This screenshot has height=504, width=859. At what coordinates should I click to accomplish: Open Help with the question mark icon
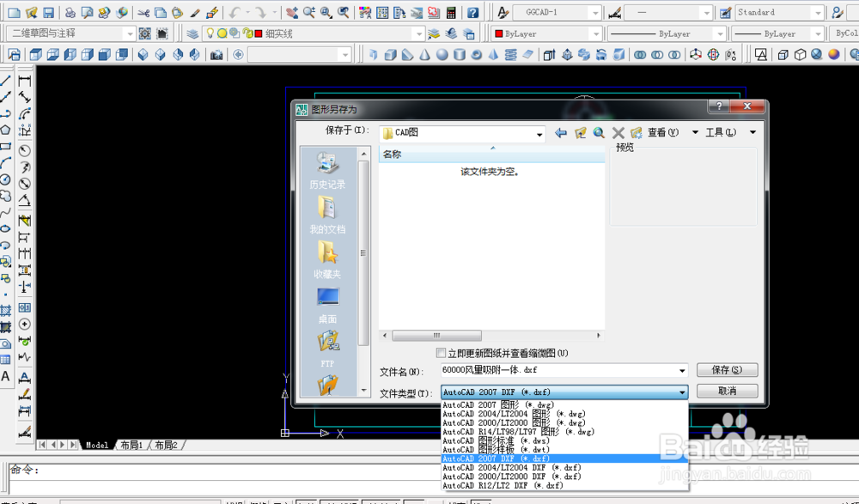point(472,12)
